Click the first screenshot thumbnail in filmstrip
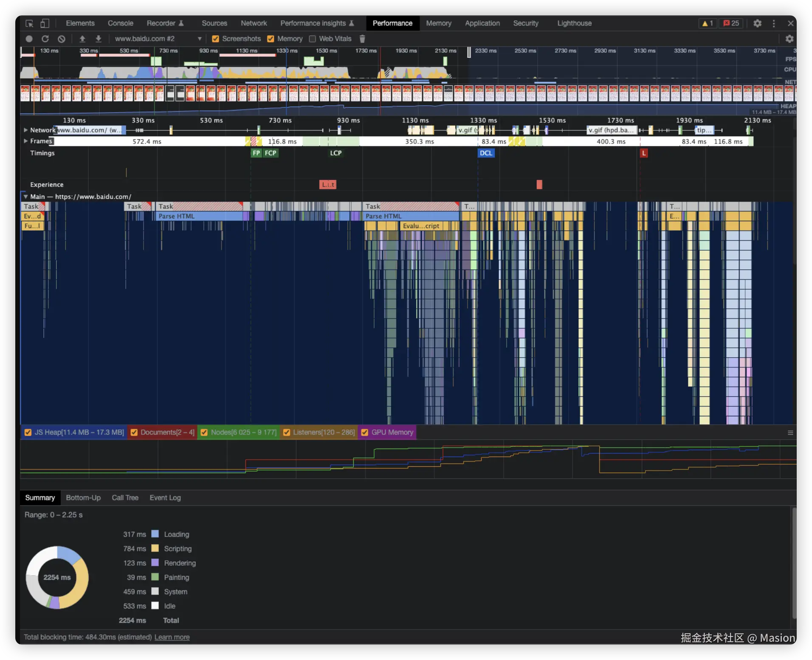 click(25, 93)
